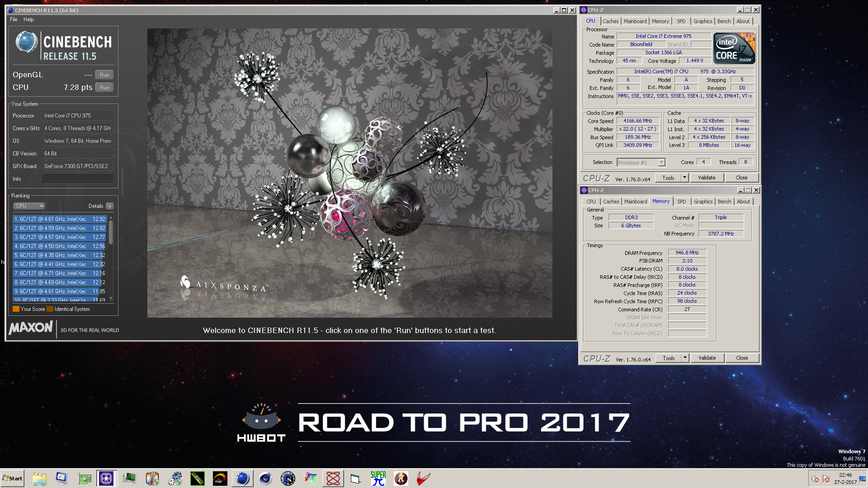The image size is (868, 488).
Task: Click the rendered Cinebench scene image
Action: 349,173
